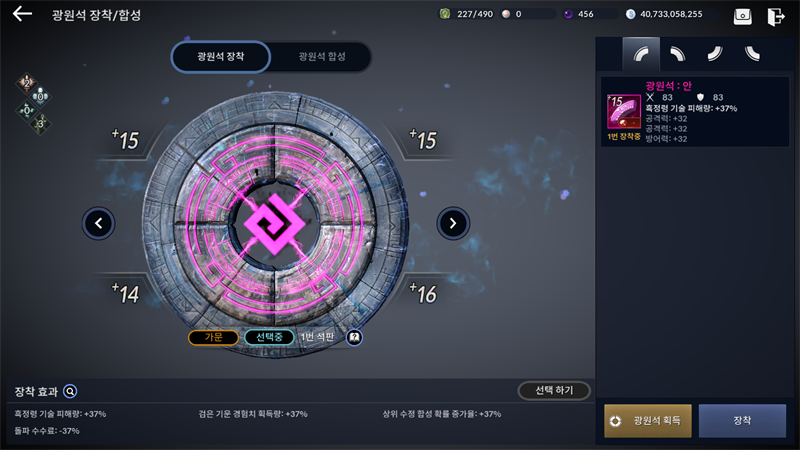Select the bottom-left quadrant stone tab
This screenshot has height=450, width=800.
point(752,54)
